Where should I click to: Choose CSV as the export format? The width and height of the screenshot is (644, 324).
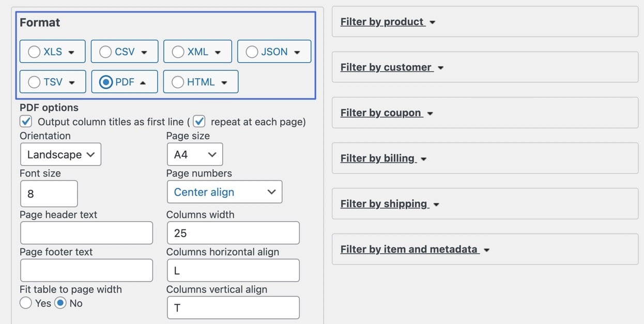[105, 51]
